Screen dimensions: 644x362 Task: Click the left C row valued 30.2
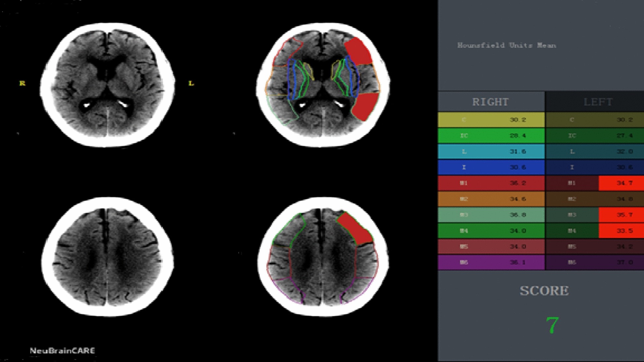point(595,120)
